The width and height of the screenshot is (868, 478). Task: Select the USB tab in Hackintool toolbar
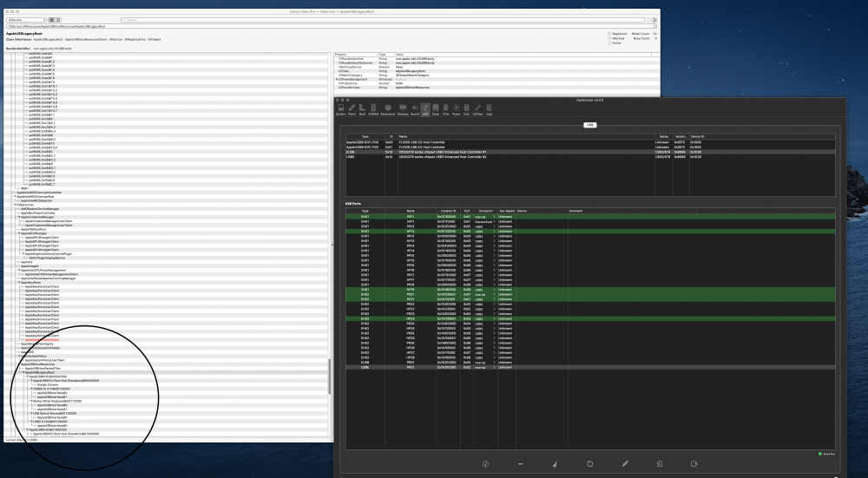point(425,109)
